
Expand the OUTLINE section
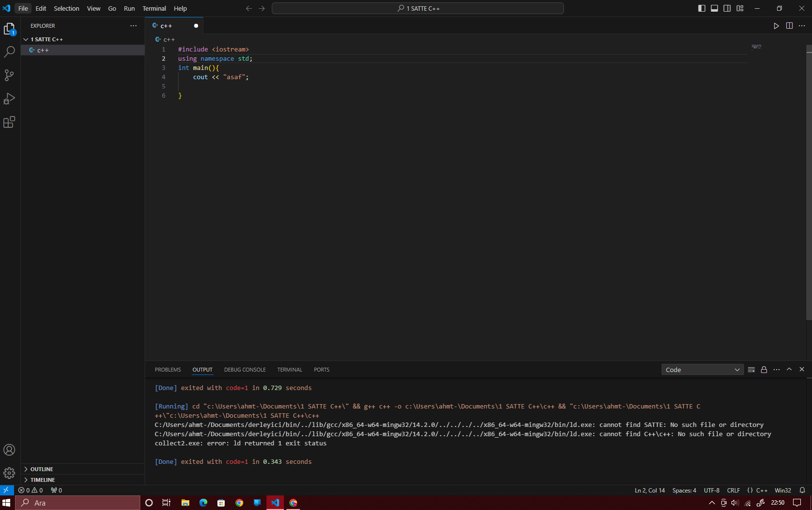tap(83, 469)
